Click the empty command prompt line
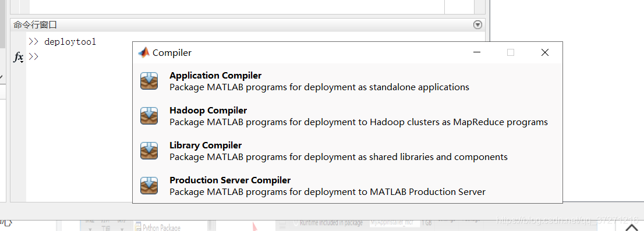This screenshot has width=644, height=231. pos(254,56)
